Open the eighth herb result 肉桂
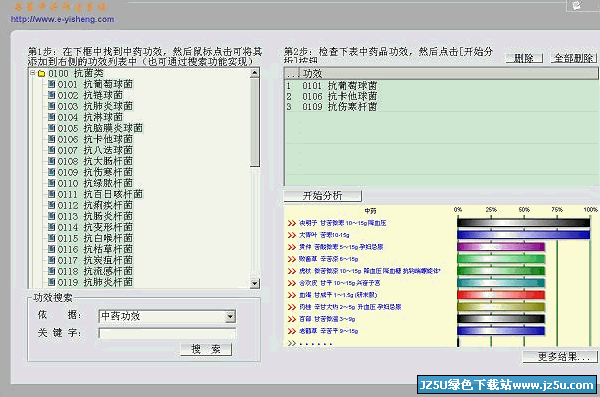The height and width of the screenshot is (397, 600). tap(350, 307)
